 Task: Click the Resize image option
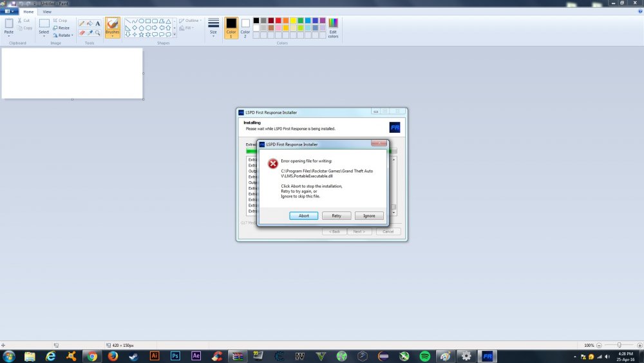click(x=61, y=28)
